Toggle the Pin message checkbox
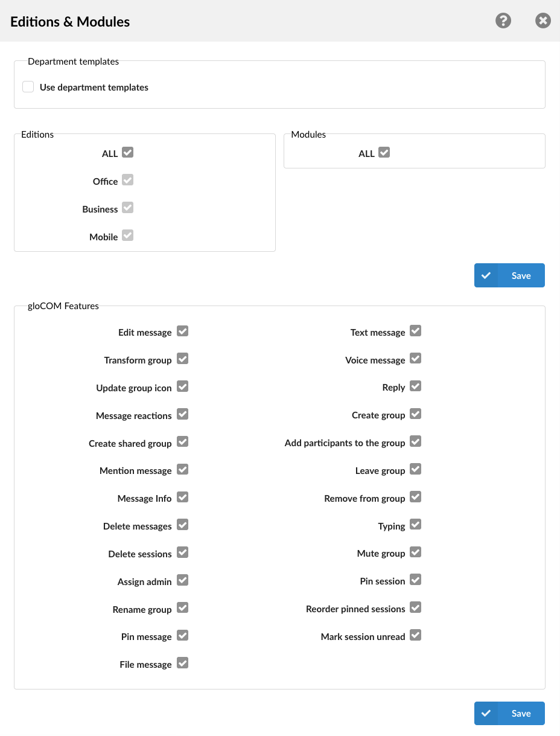The height and width of the screenshot is (736, 560). (182, 635)
